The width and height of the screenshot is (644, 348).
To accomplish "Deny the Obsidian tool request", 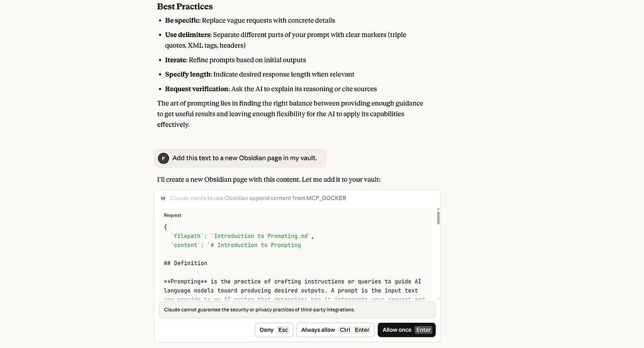I will tap(274, 330).
